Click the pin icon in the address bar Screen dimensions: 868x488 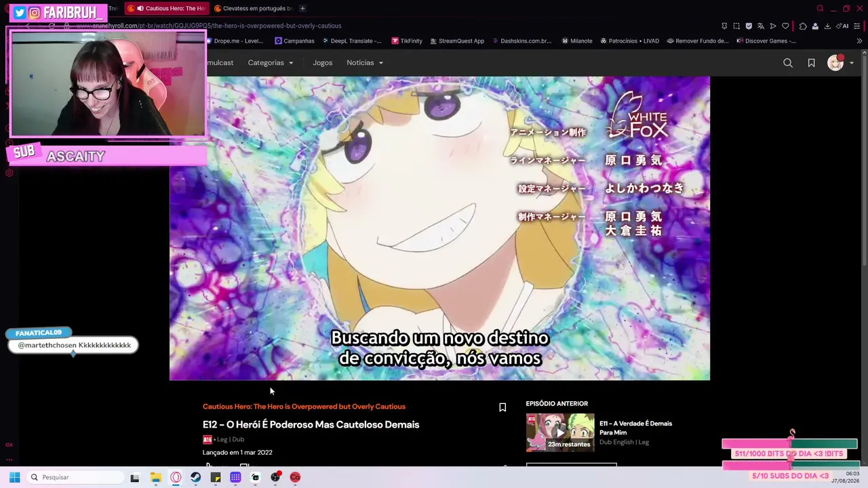click(x=724, y=26)
